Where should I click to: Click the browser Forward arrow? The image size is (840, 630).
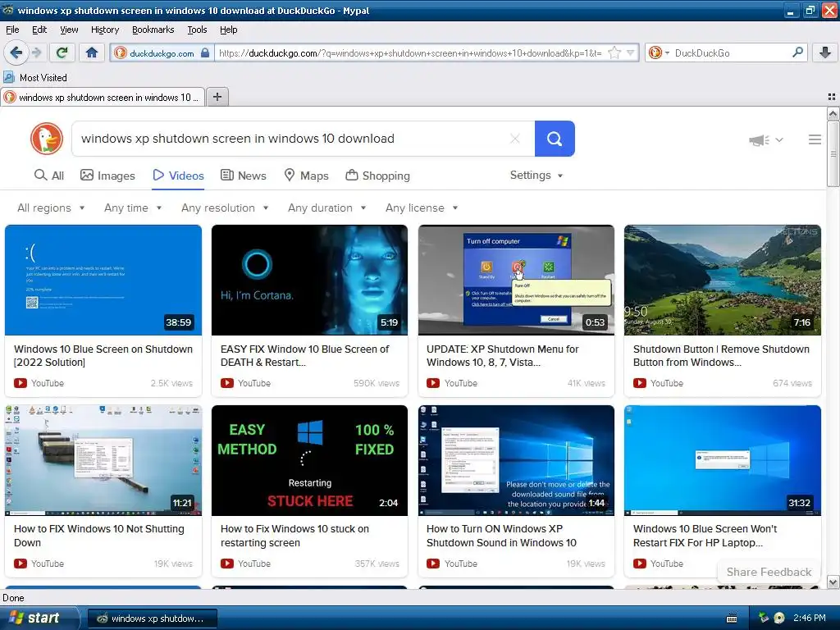point(36,52)
